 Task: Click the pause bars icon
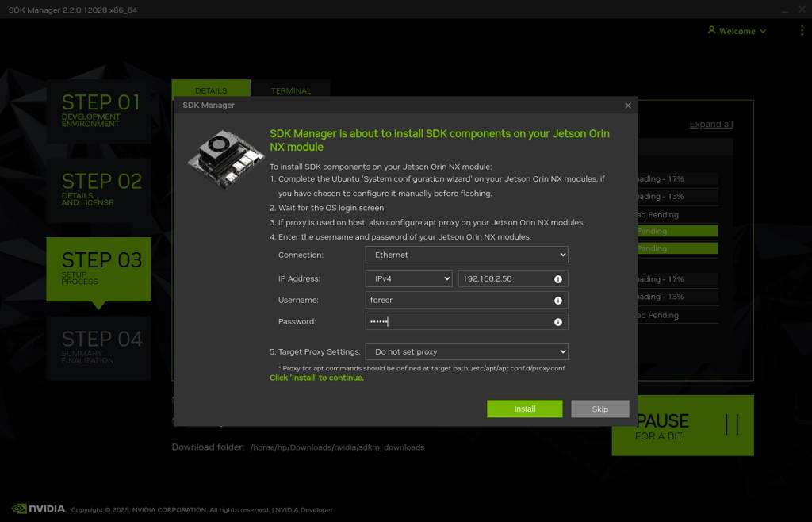click(x=732, y=424)
